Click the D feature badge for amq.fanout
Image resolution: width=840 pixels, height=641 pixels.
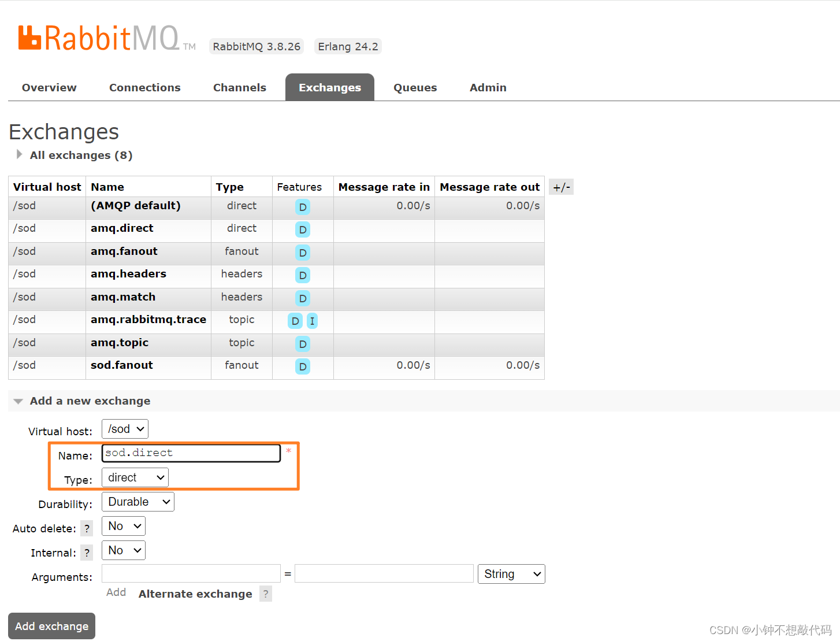coord(303,253)
